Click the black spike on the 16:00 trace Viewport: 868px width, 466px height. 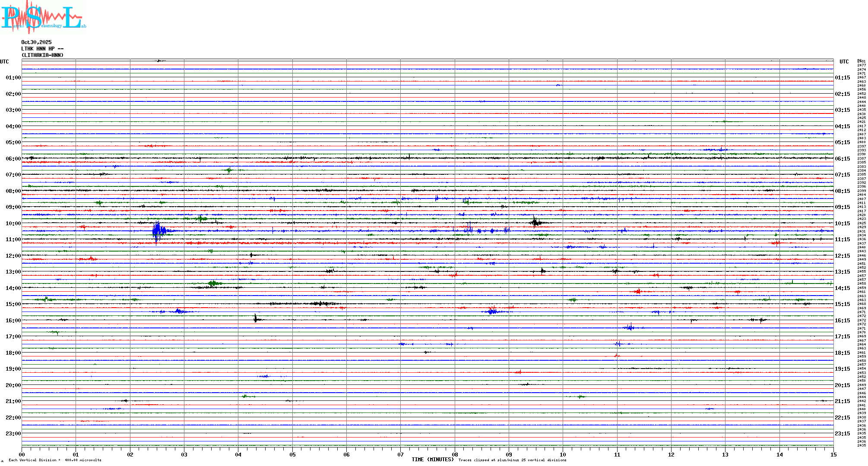click(x=256, y=319)
